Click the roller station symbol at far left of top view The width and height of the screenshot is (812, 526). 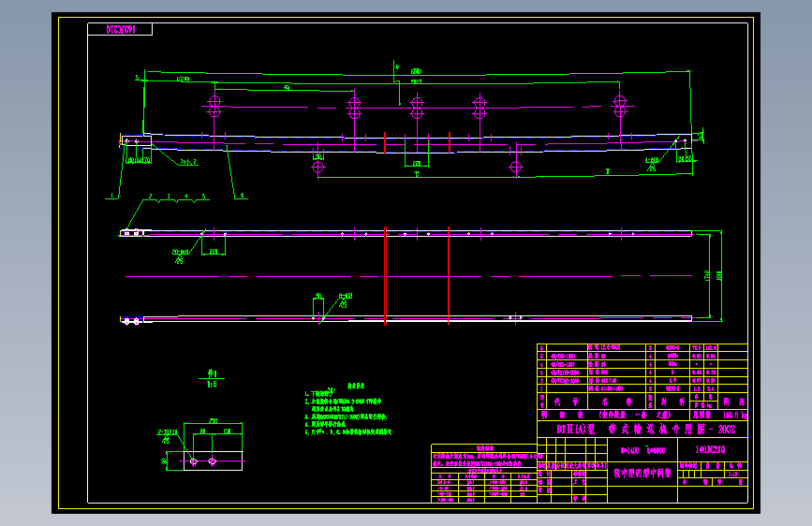click(x=214, y=106)
